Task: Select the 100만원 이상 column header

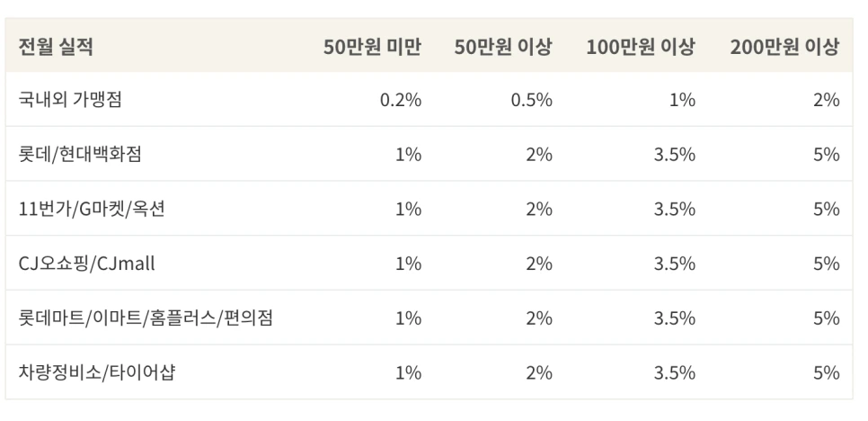Action: coord(641,47)
